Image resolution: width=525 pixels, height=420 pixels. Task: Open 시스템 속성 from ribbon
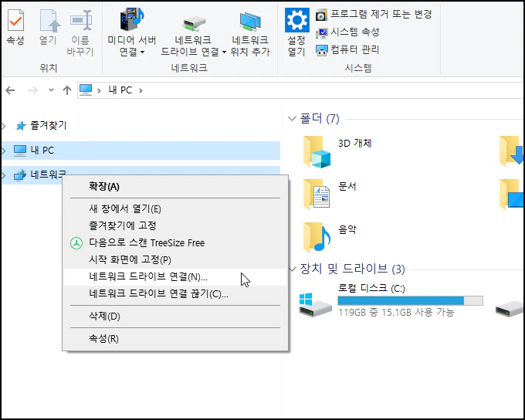(347, 32)
